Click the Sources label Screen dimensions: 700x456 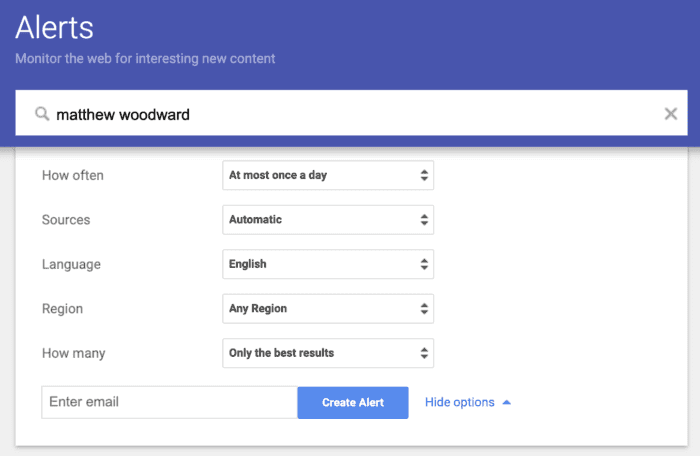(x=66, y=220)
